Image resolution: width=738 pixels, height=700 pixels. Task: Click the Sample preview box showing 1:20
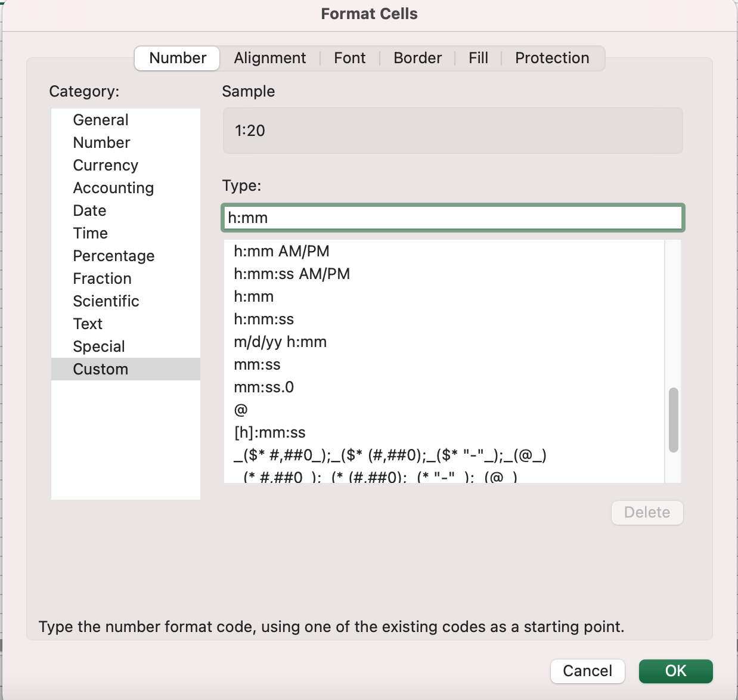coord(453,131)
